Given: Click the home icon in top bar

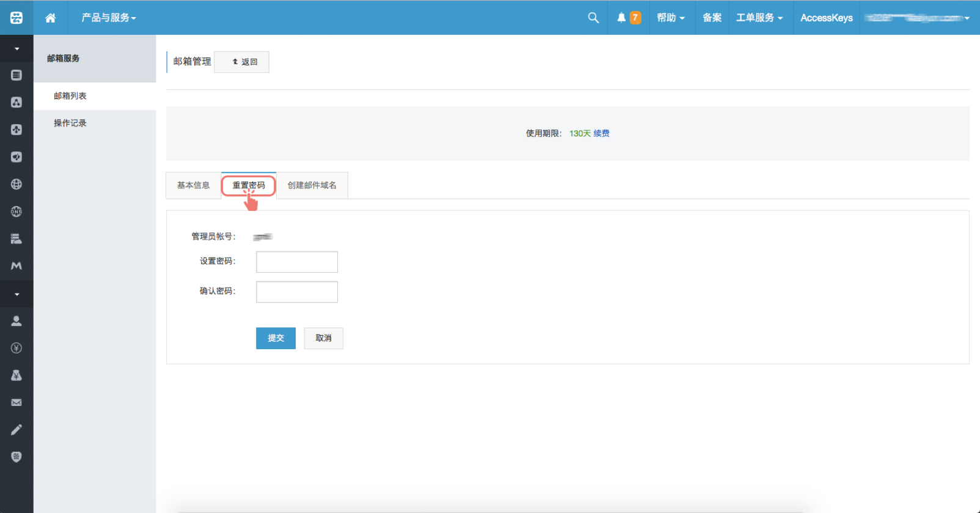Looking at the screenshot, I should pos(51,18).
